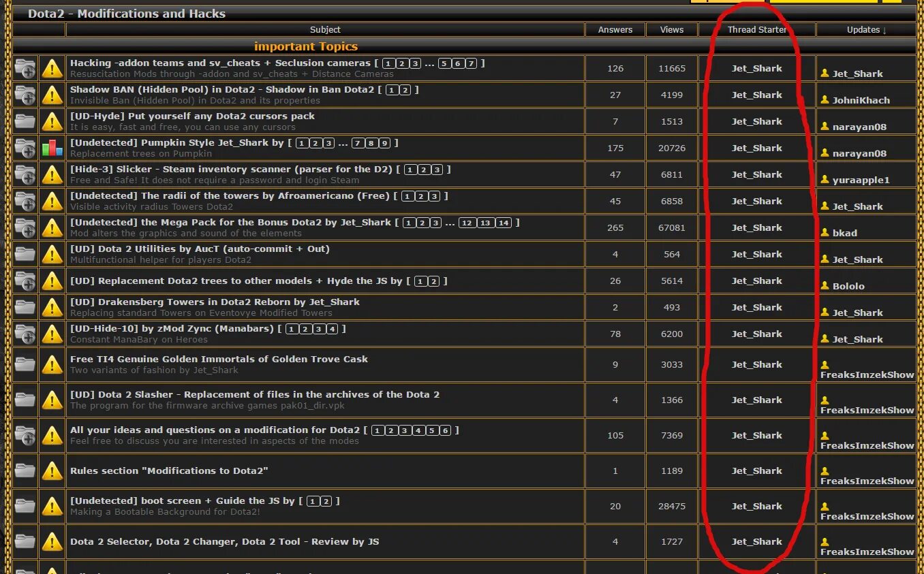Open Dota 2 Utilities by AucT thread

pyautogui.click(x=200, y=249)
